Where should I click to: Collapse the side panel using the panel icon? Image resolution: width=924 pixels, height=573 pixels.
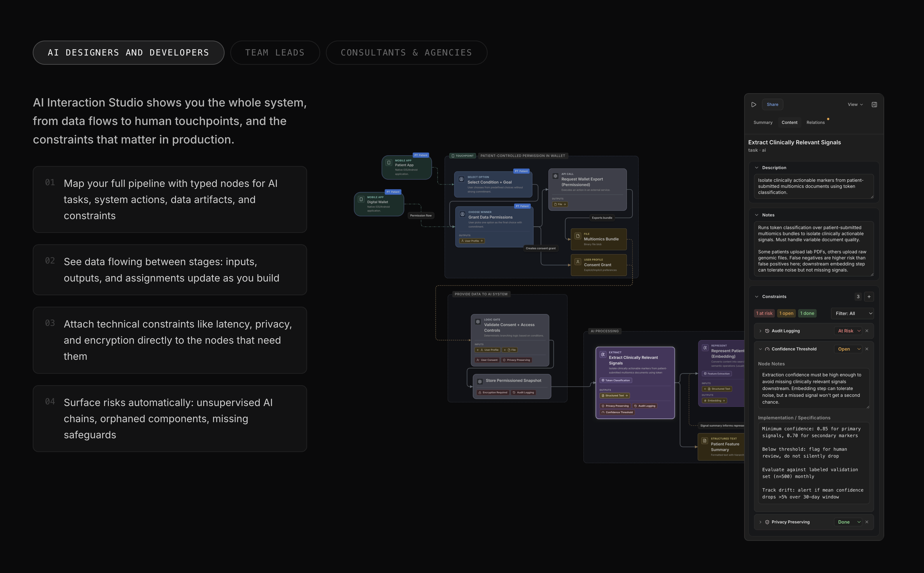pos(875,104)
